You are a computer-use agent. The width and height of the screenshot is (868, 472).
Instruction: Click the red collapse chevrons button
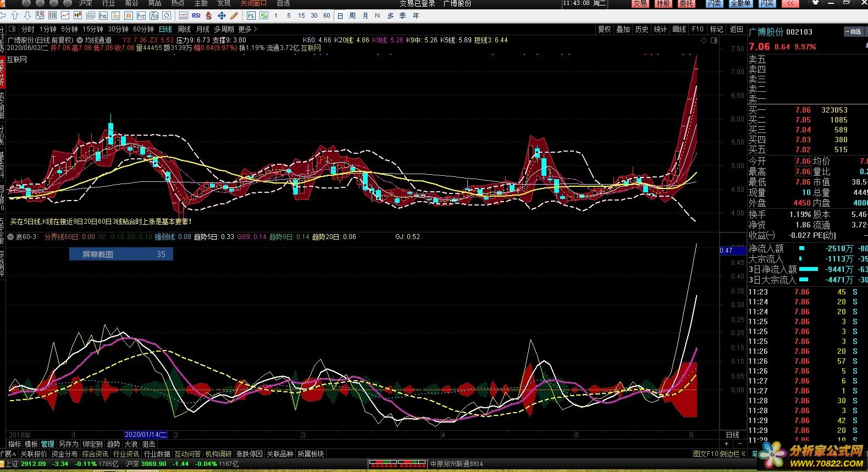coord(790,3)
